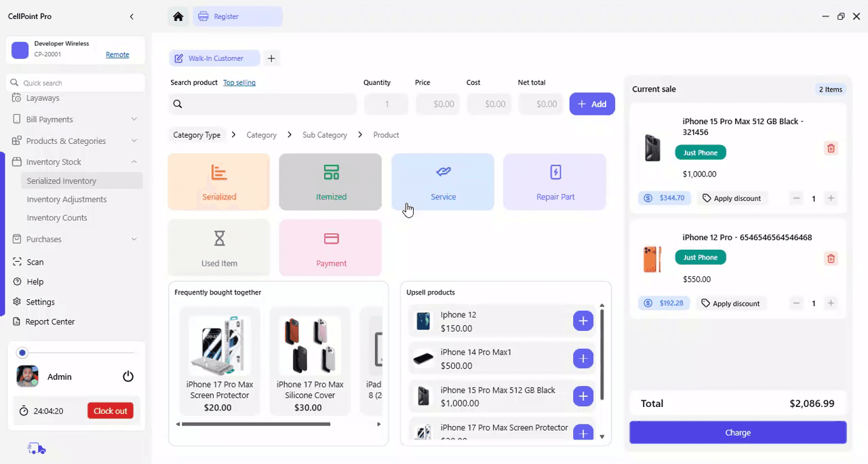Click right arrow of frequently bought scrollbar
The image size is (868, 464).
pyautogui.click(x=379, y=424)
